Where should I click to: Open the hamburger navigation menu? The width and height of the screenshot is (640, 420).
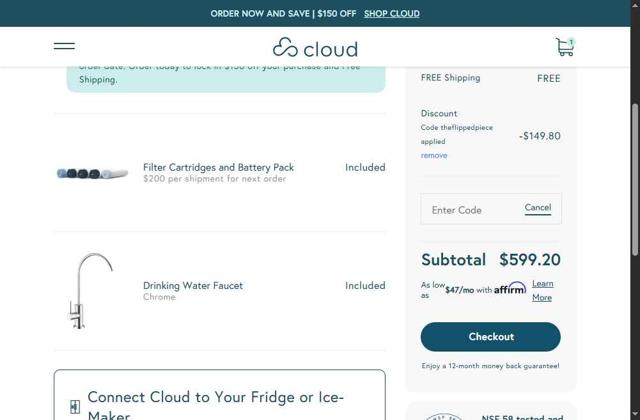click(64, 46)
